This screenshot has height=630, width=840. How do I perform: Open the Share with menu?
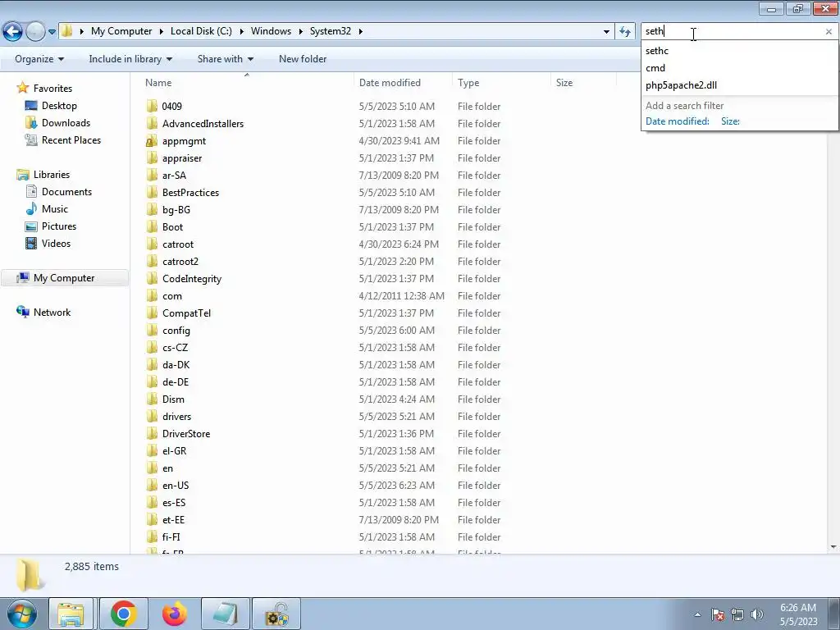click(225, 59)
